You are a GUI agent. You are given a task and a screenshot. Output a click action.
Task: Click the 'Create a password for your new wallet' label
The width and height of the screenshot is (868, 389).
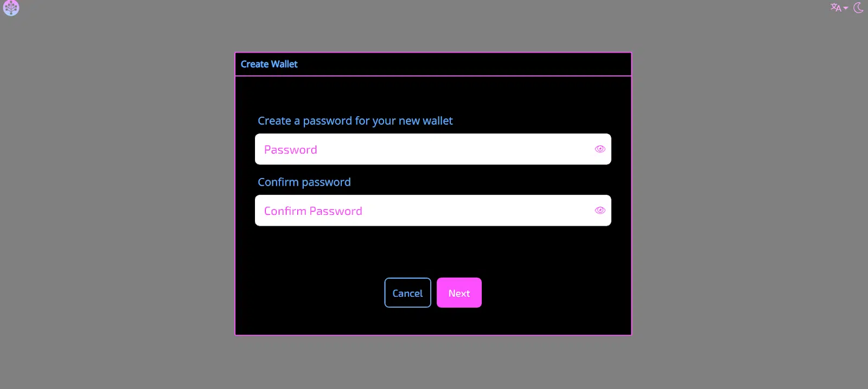click(355, 121)
